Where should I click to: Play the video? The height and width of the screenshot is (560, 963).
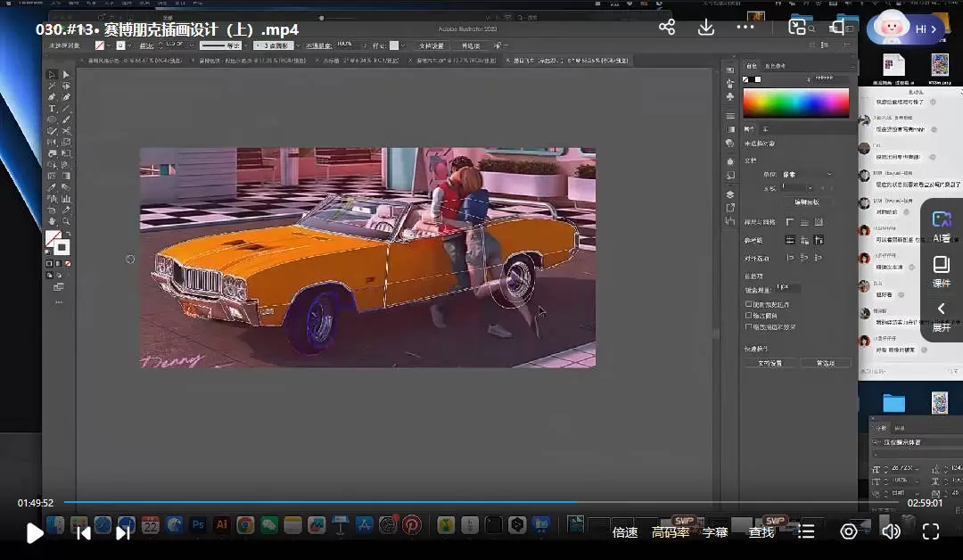35,532
